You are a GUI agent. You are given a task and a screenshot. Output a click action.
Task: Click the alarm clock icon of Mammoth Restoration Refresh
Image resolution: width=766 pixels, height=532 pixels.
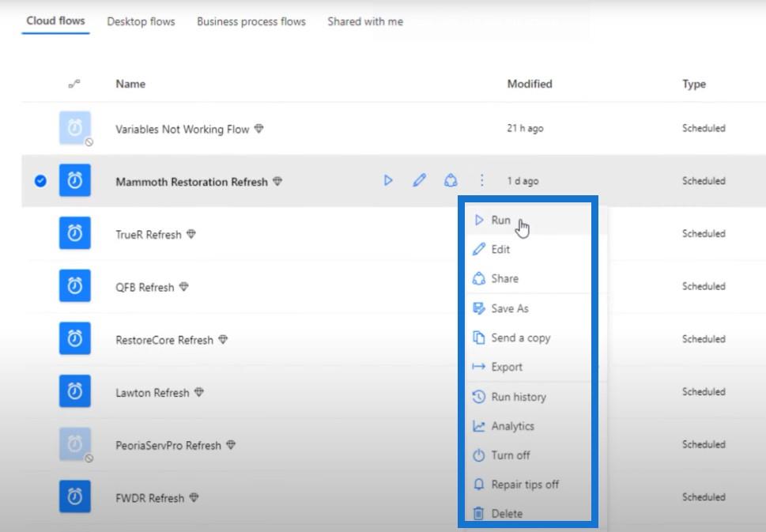75,180
